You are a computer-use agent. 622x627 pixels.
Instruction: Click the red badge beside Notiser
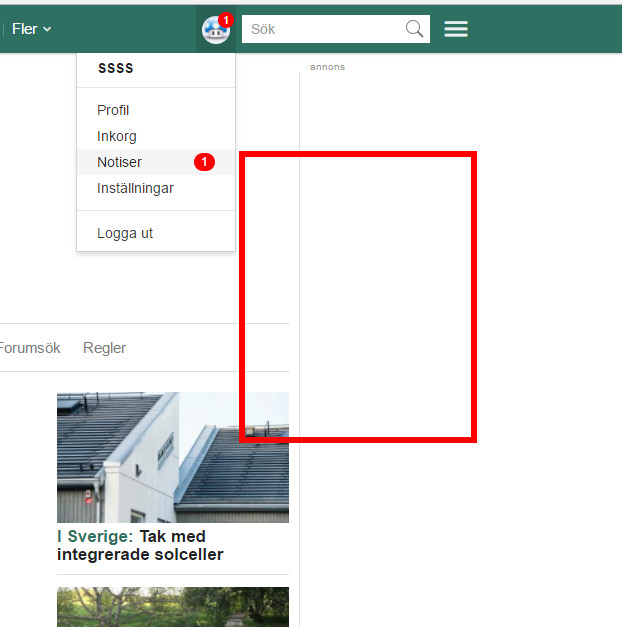[x=204, y=162]
